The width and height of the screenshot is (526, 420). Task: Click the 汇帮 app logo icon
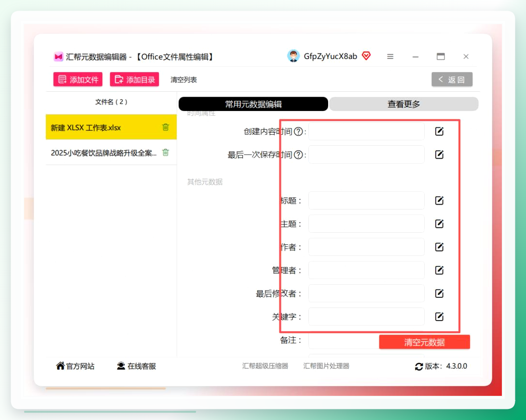pyautogui.click(x=58, y=56)
